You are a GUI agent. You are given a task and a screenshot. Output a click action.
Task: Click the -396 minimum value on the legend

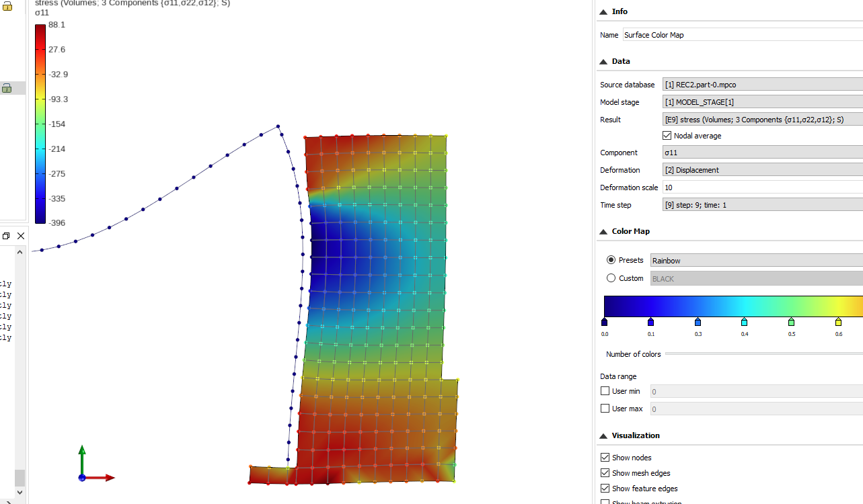pos(57,222)
